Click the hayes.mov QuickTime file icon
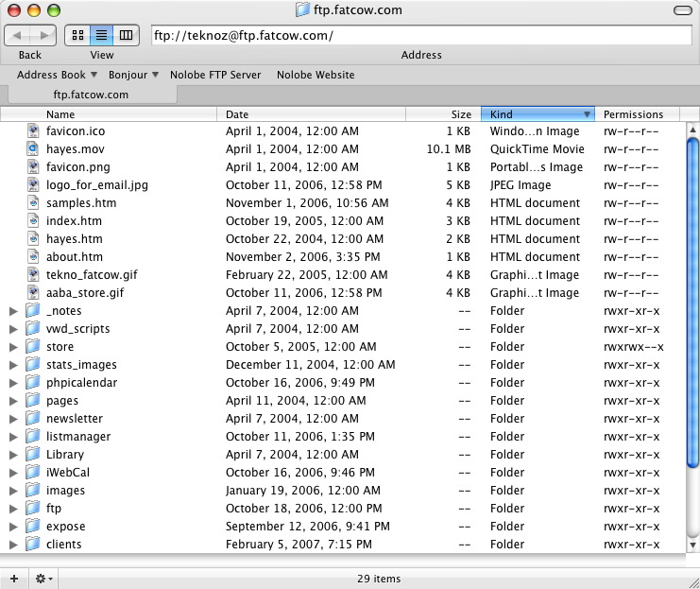Screen dimensions: 700x589 [33, 148]
